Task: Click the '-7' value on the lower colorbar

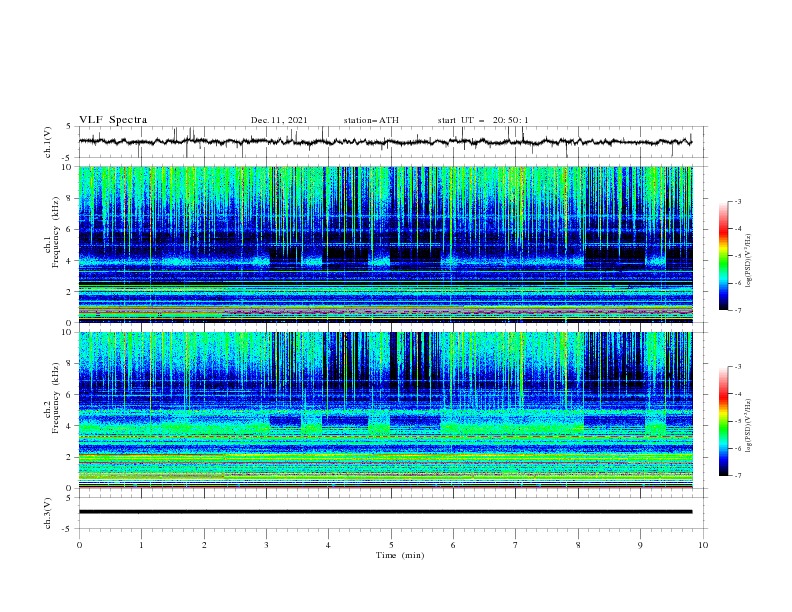Action: coord(737,476)
